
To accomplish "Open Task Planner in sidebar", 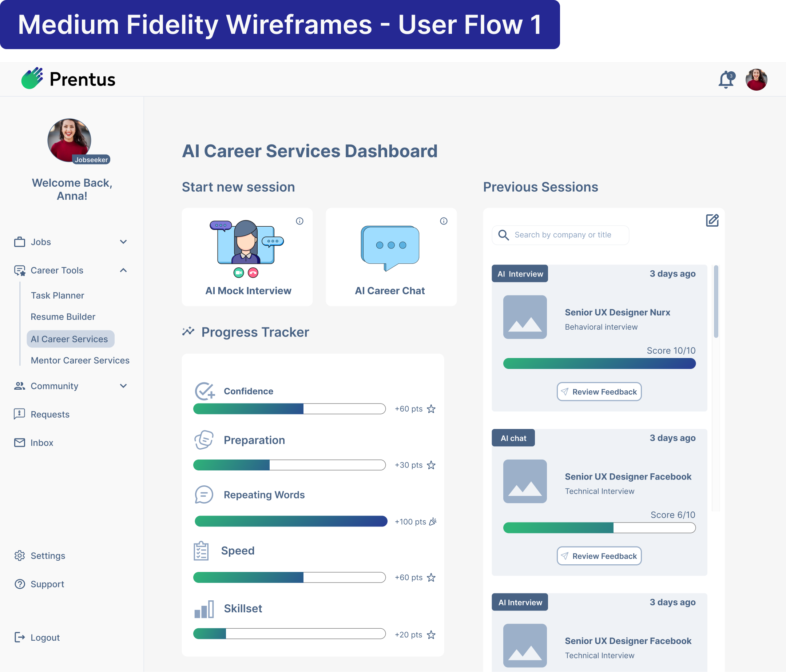I will click(57, 295).
